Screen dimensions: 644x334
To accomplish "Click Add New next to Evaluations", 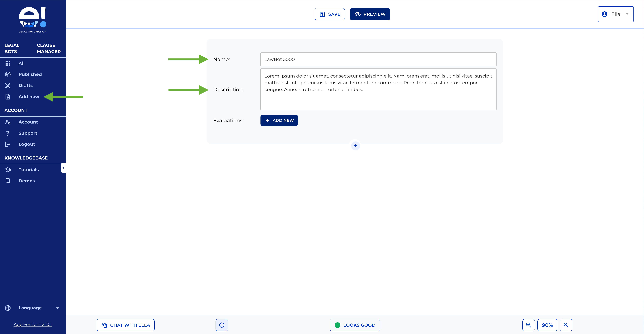I will coord(279,120).
